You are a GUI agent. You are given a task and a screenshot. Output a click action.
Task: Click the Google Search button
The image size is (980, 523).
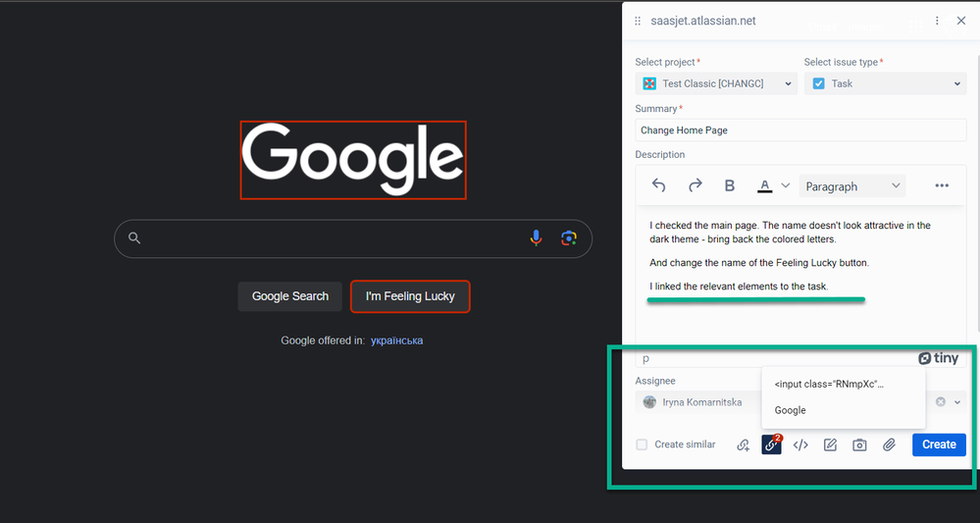[290, 296]
